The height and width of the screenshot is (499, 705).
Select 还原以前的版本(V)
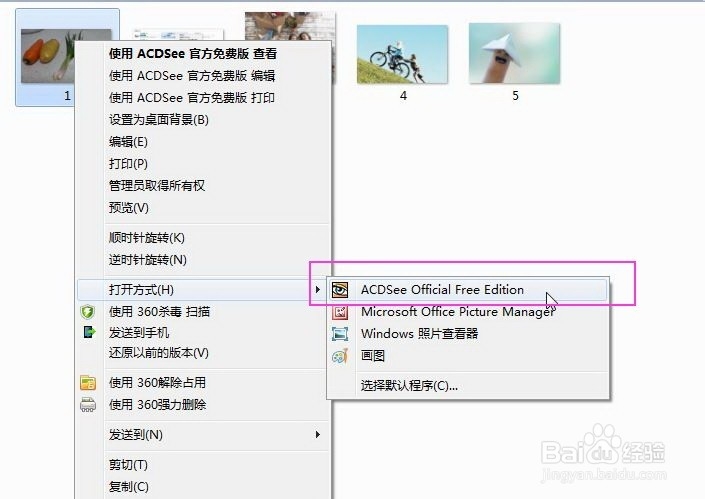159,352
